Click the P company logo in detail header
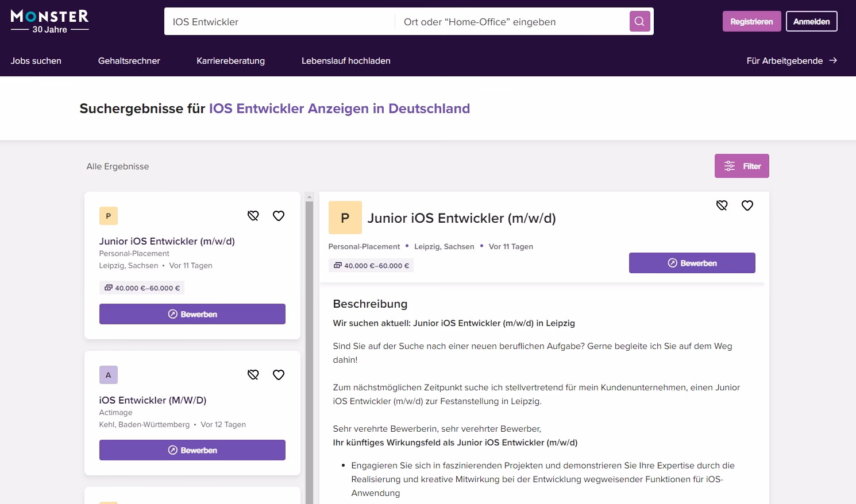The image size is (856, 504). pyautogui.click(x=345, y=218)
